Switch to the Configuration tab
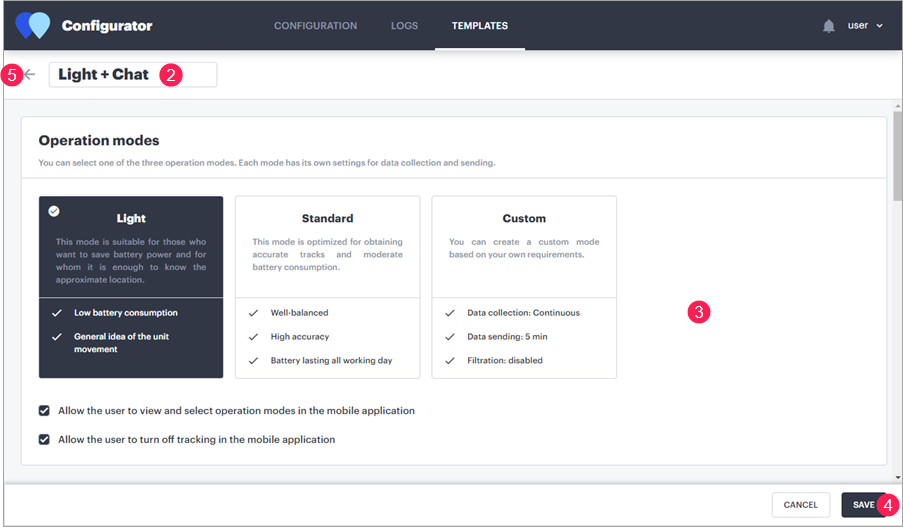The image size is (903, 527). [316, 26]
